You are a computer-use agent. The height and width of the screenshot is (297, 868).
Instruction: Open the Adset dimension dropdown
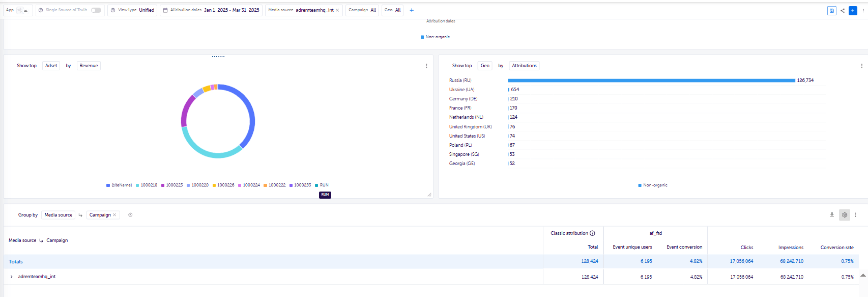pyautogui.click(x=51, y=66)
